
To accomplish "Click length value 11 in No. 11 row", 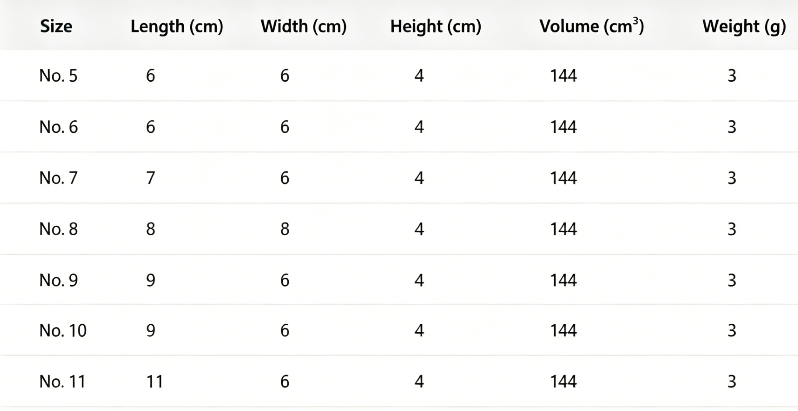I will pos(154,381).
